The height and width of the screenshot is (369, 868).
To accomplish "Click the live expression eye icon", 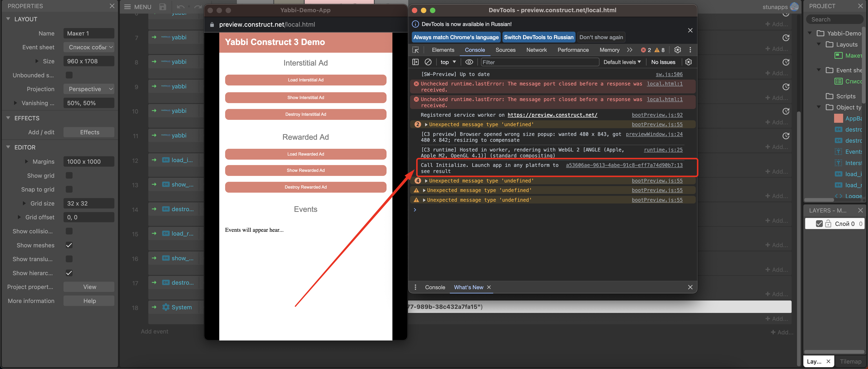I will click(469, 62).
